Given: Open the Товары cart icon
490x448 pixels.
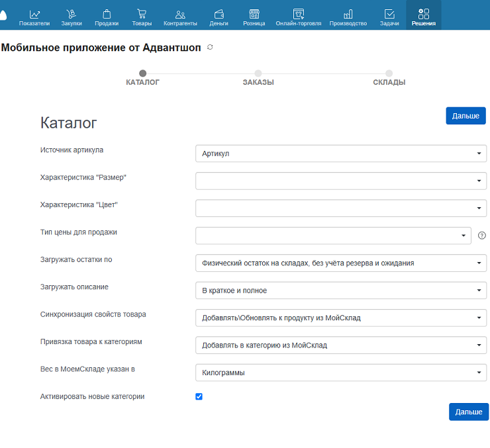Looking at the screenshot, I should point(142,15).
